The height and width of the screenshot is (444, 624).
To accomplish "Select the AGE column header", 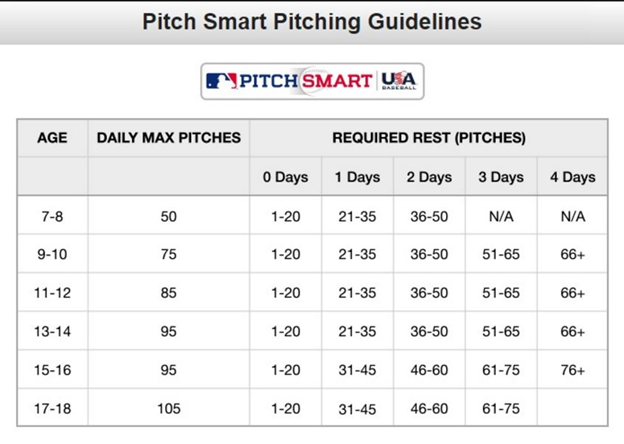I will click(x=52, y=137).
